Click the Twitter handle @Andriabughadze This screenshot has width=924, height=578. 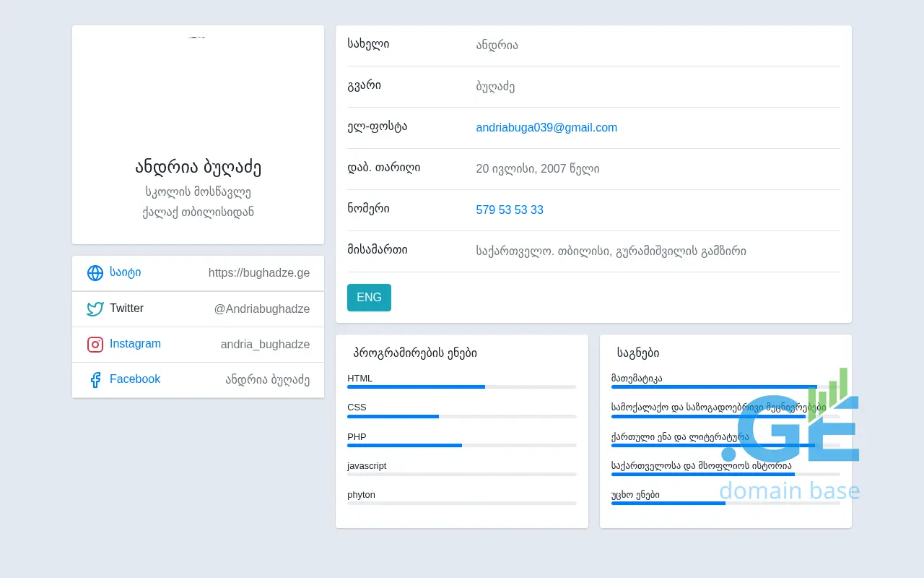pyautogui.click(x=262, y=309)
